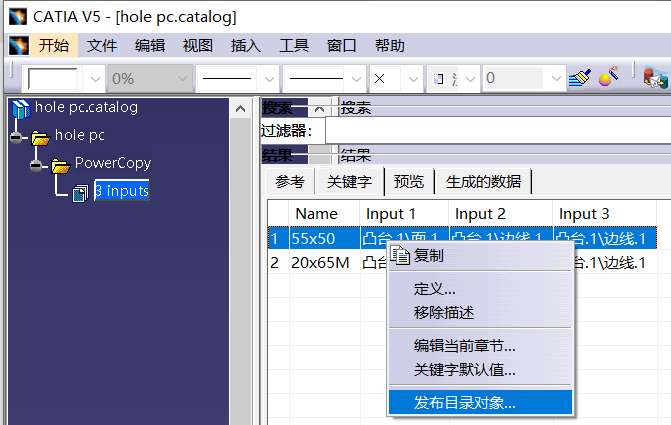This screenshot has width=671, height=425.
Task: Click the Painter brush icon
Action: [580, 78]
